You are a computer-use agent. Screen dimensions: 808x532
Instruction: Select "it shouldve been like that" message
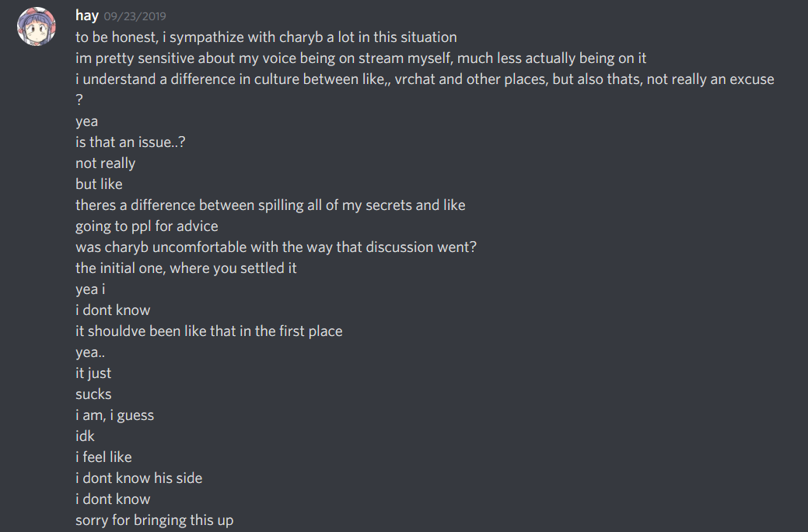(208, 331)
